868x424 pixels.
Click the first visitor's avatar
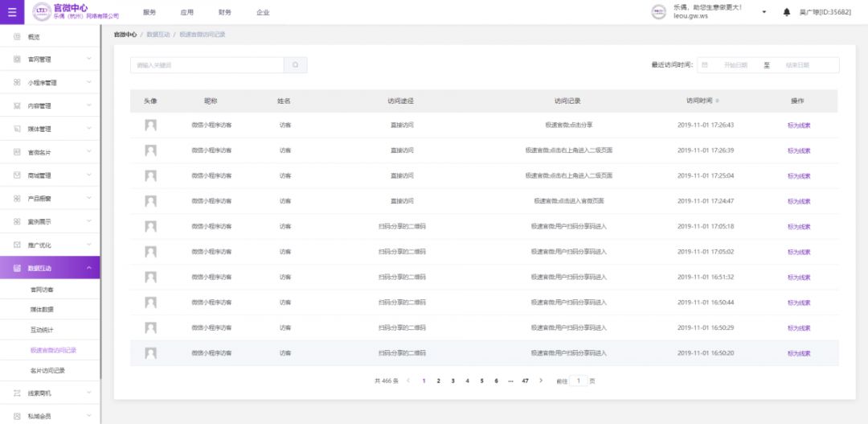coord(150,126)
